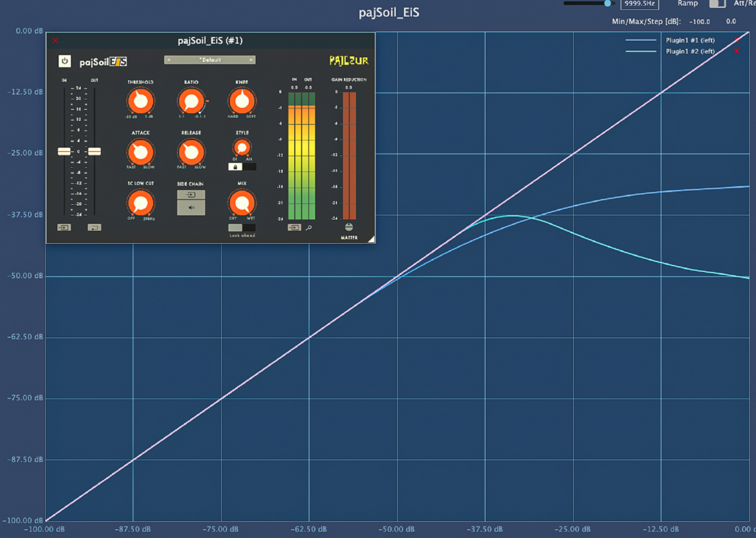Click the THRESHOLD knob
This screenshot has height=538, width=756.
click(140, 101)
